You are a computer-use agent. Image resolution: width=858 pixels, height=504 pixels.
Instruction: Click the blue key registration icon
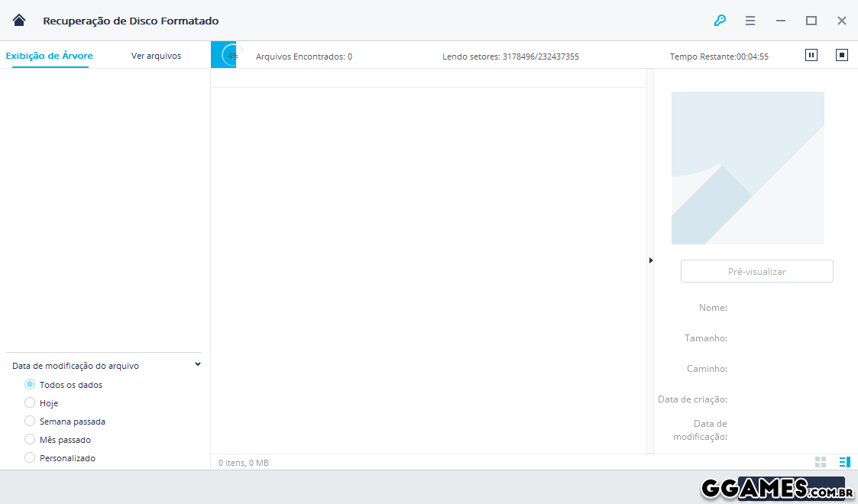pos(720,21)
